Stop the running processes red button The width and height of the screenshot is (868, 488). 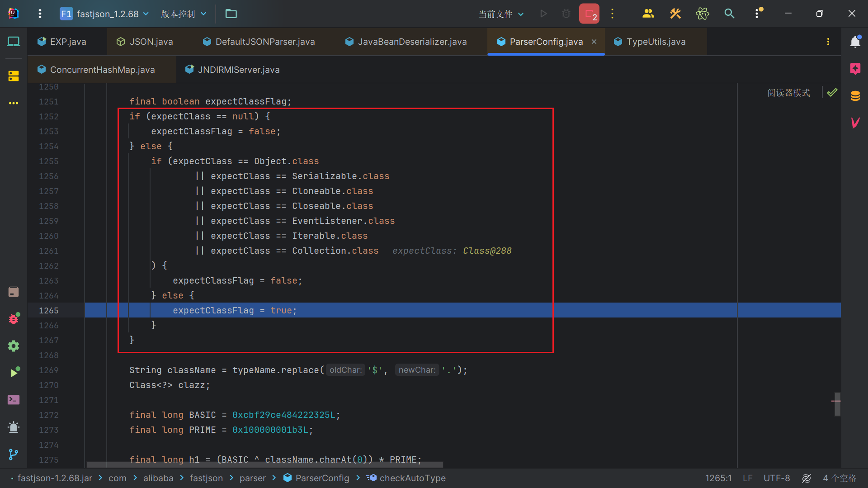(x=589, y=14)
